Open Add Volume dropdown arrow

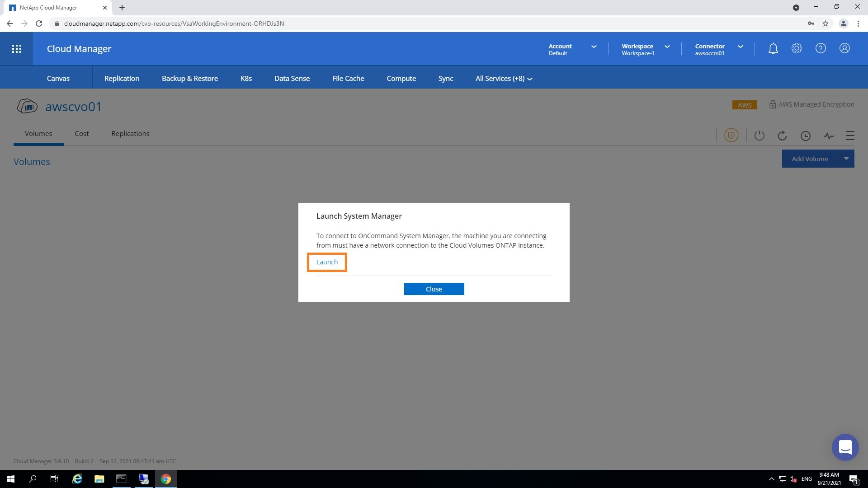click(x=846, y=159)
